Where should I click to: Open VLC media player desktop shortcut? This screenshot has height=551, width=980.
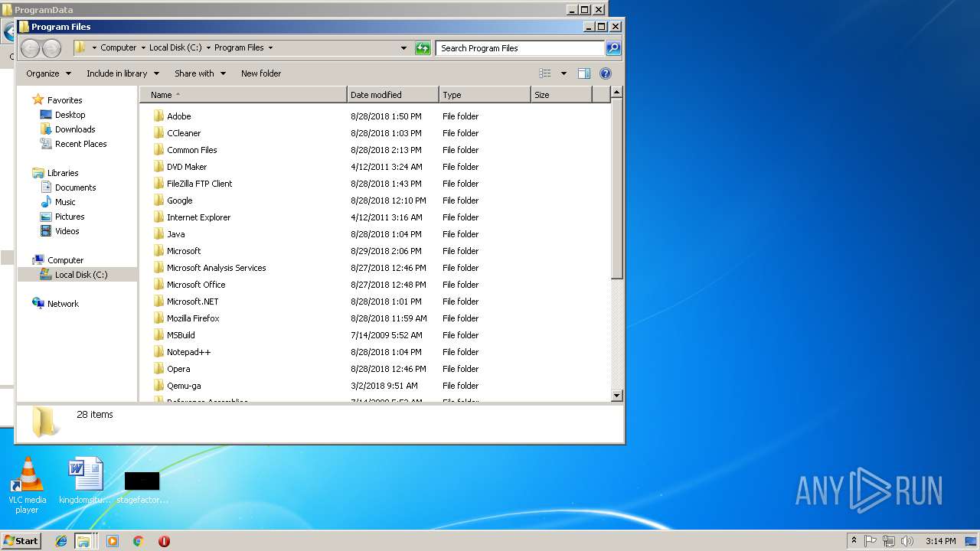click(x=27, y=485)
